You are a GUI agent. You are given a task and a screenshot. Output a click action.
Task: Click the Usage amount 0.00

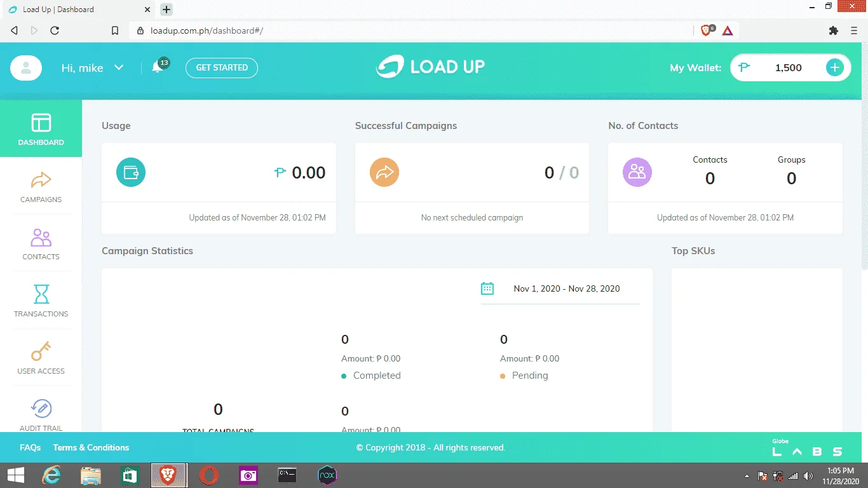tap(309, 172)
